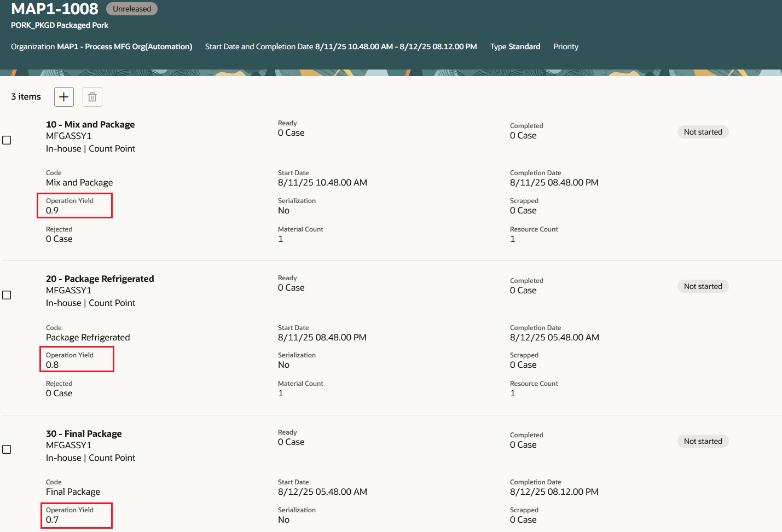This screenshot has width=782, height=532.
Task: Click Not started status for Final Package
Action: click(x=703, y=441)
